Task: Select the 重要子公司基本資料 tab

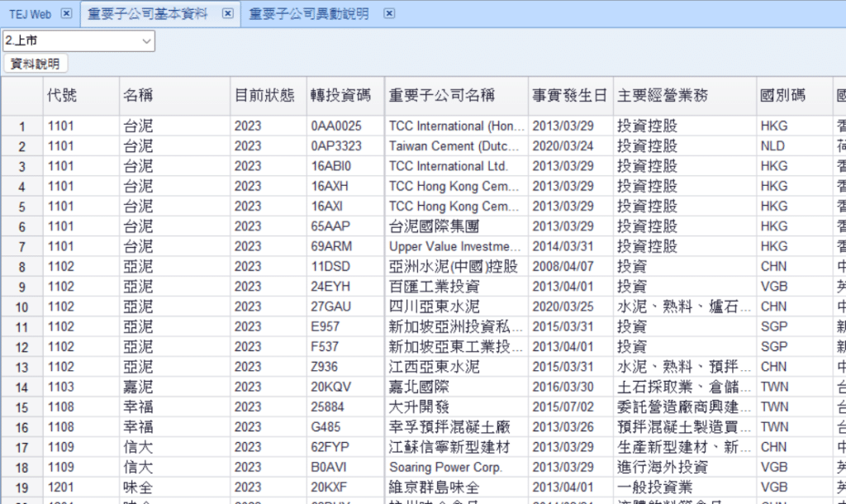Action: [x=148, y=14]
